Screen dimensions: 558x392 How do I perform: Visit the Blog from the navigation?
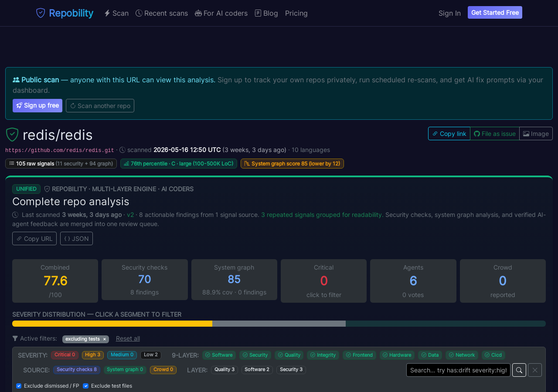click(x=266, y=13)
